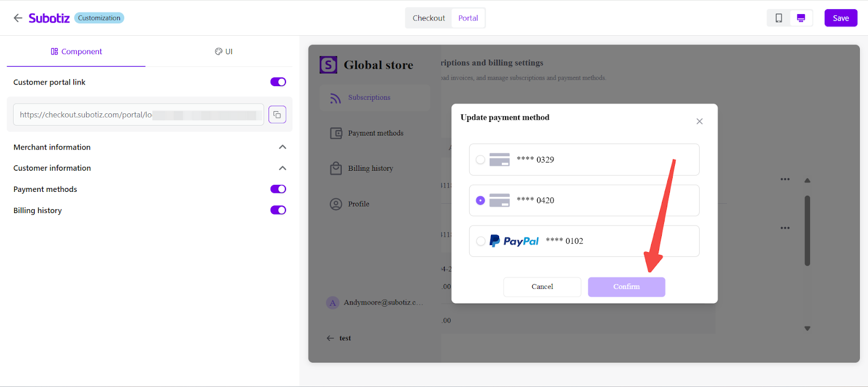Collapse the Customer information section
The image size is (868, 387).
(x=282, y=168)
